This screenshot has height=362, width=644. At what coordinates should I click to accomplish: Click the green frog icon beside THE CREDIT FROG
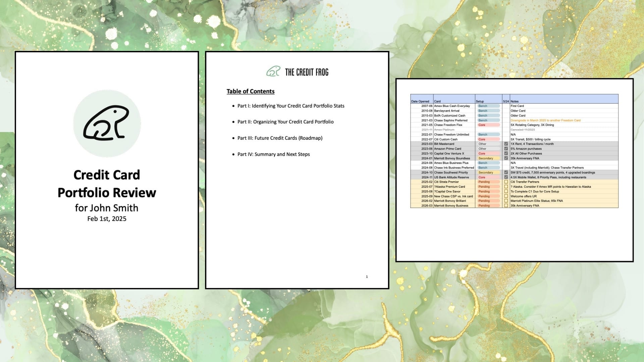click(273, 71)
